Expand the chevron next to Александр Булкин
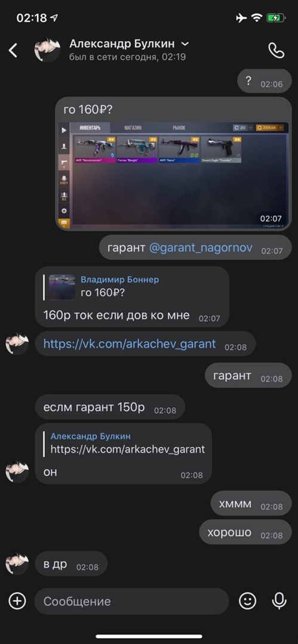The width and height of the screenshot is (298, 644). 185,44
